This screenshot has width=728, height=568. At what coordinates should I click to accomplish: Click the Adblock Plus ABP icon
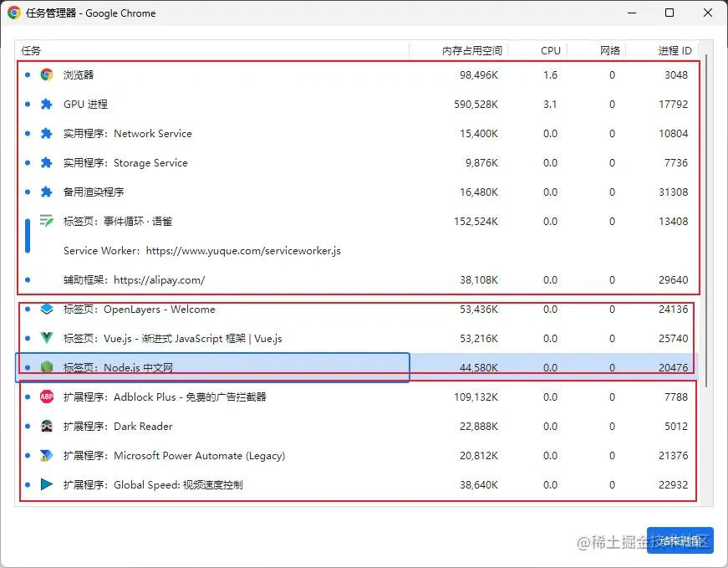[47, 397]
